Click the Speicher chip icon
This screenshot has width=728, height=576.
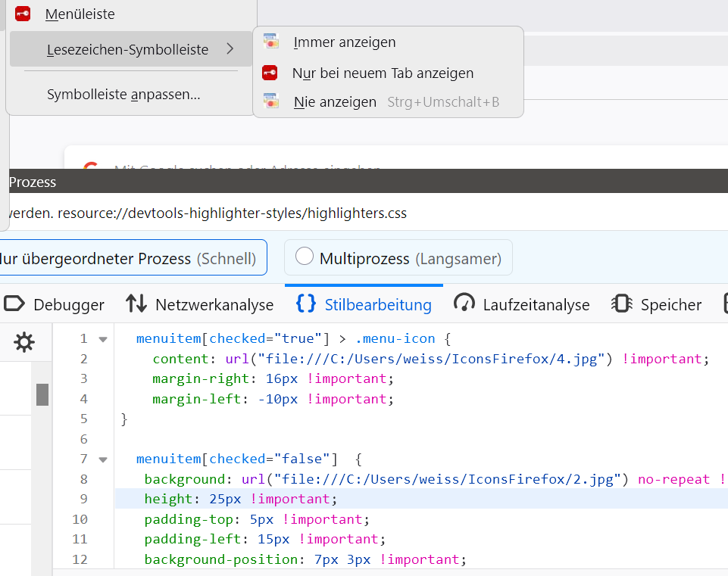click(x=622, y=304)
